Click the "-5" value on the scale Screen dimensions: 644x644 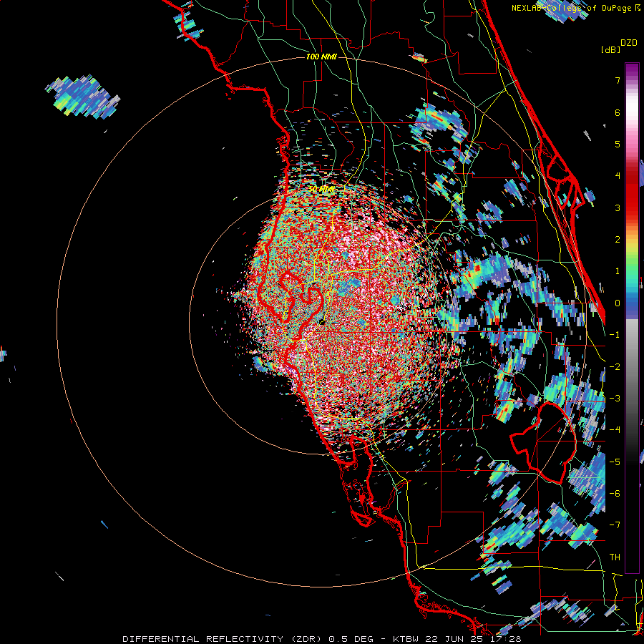click(x=615, y=462)
